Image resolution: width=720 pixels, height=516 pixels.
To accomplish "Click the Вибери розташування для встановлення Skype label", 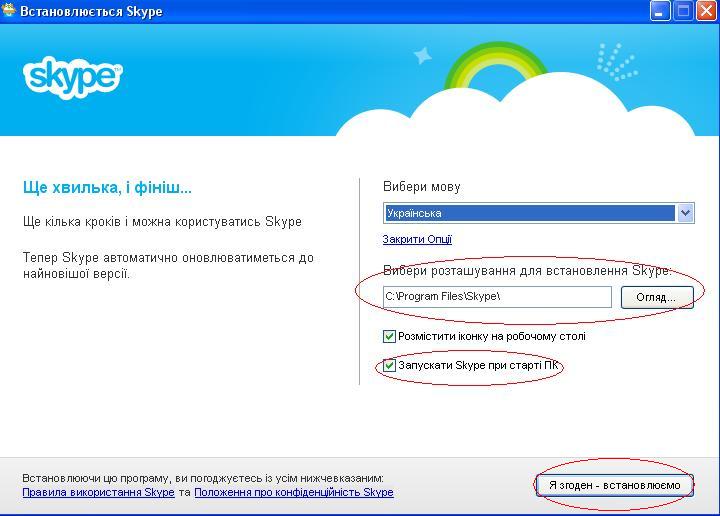I will click(x=527, y=270).
